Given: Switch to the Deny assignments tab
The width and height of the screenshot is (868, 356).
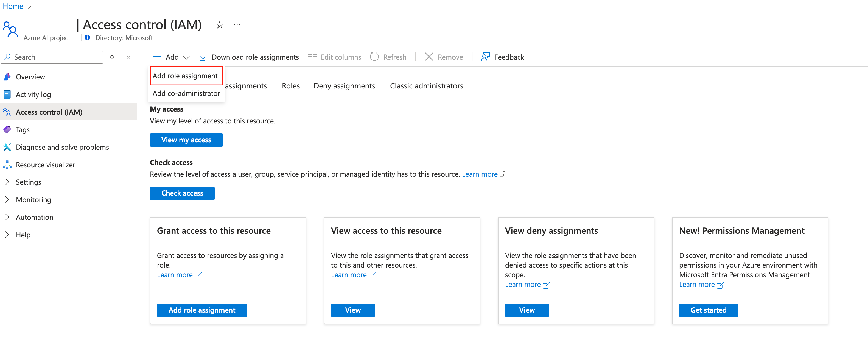Looking at the screenshot, I should tap(344, 86).
